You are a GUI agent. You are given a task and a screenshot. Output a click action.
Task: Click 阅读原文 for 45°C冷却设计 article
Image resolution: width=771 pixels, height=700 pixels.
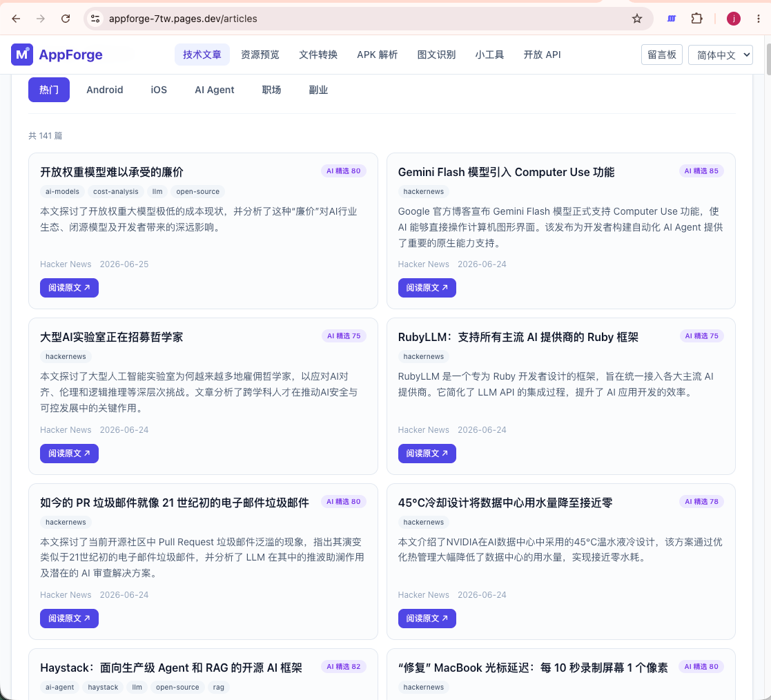point(427,619)
